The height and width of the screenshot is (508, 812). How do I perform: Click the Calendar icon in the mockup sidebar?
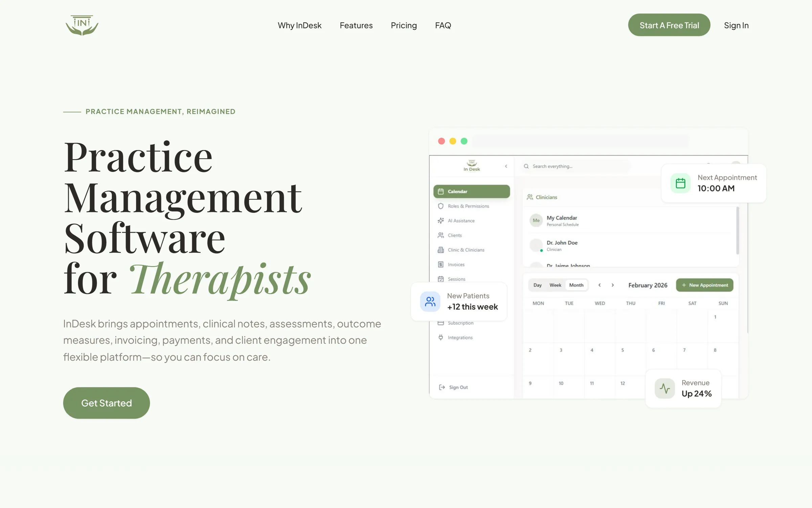coord(441,191)
